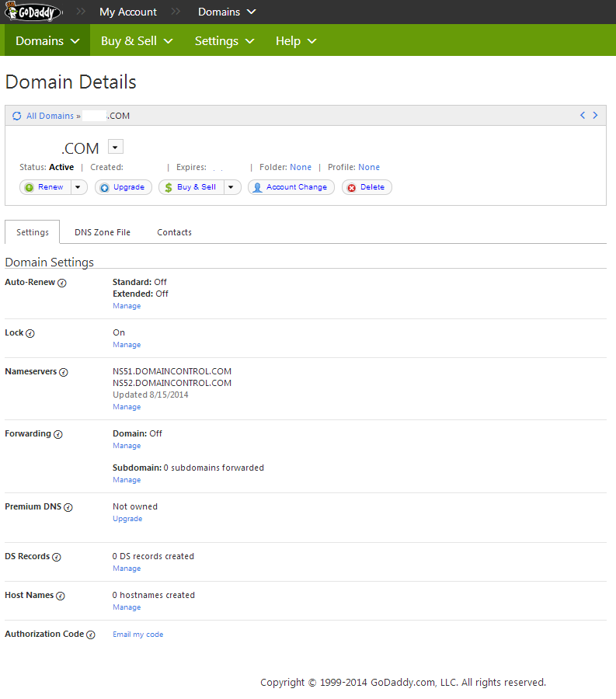Click the previous domain arrow icon
Viewport: 616px width, 699px height.
tap(583, 116)
